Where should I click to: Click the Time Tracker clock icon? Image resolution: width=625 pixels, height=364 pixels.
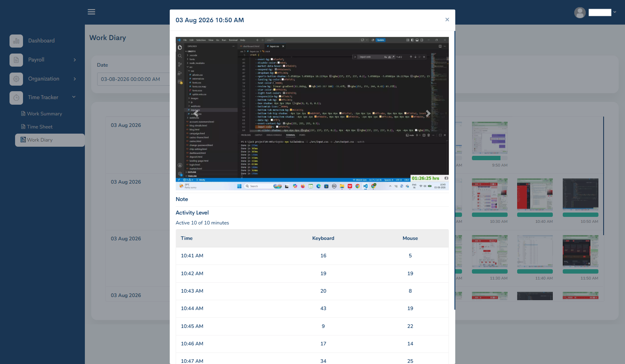tap(16, 98)
